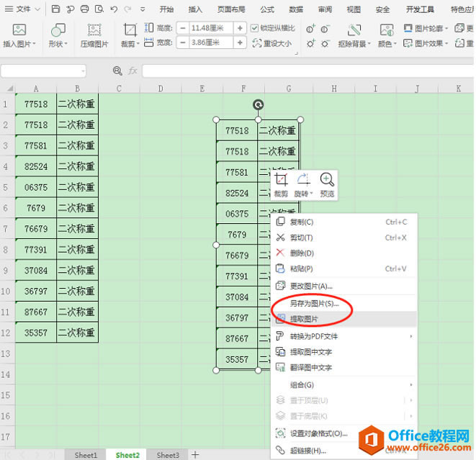This screenshot has width=476, height=460.
Task: Click the picture's rotation handle
Action: [x=258, y=104]
